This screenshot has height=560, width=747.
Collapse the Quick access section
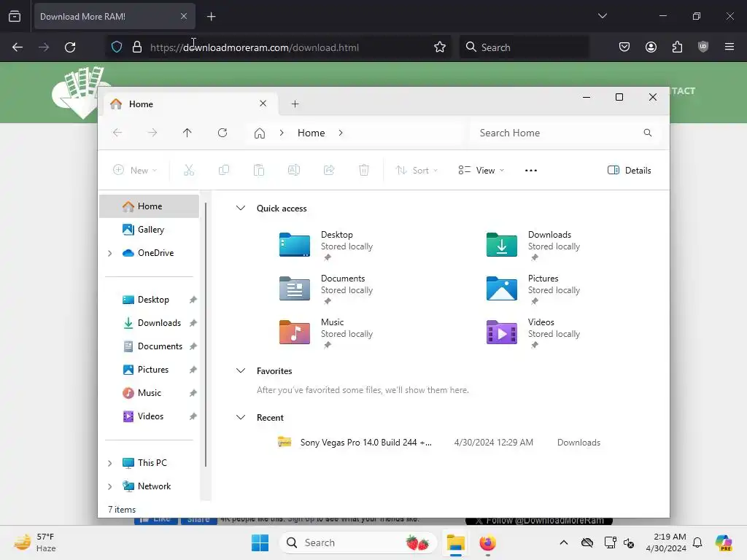(241, 208)
